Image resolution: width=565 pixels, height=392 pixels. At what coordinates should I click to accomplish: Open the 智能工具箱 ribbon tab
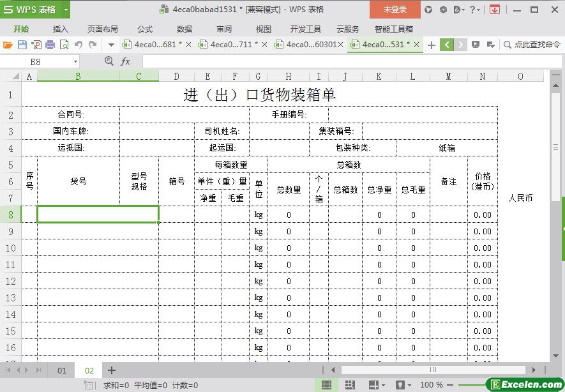[x=393, y=29]
